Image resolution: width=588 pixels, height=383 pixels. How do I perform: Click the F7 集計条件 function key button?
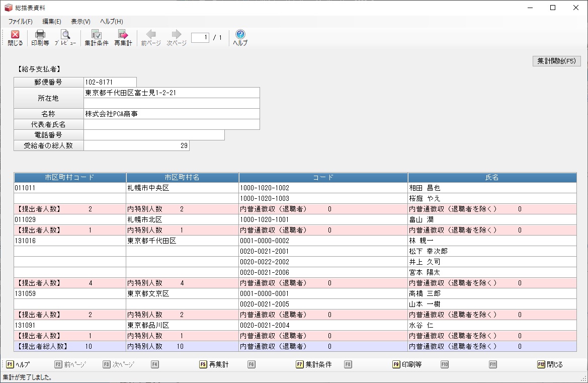[x=314, y=364]
